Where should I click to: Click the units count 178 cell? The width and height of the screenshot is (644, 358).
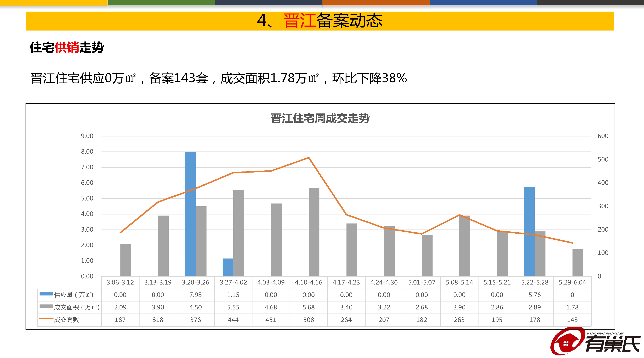pos(535,320)
